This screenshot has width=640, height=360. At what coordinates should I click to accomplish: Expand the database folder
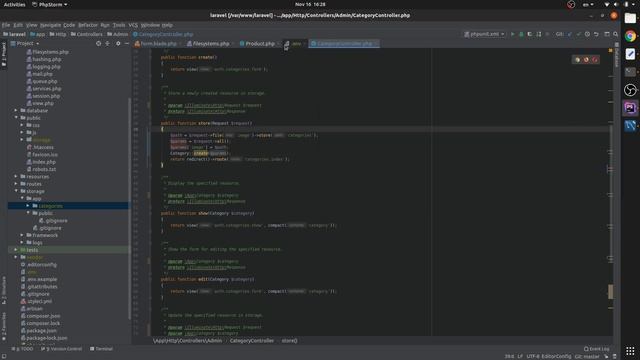tap(16, 110)
